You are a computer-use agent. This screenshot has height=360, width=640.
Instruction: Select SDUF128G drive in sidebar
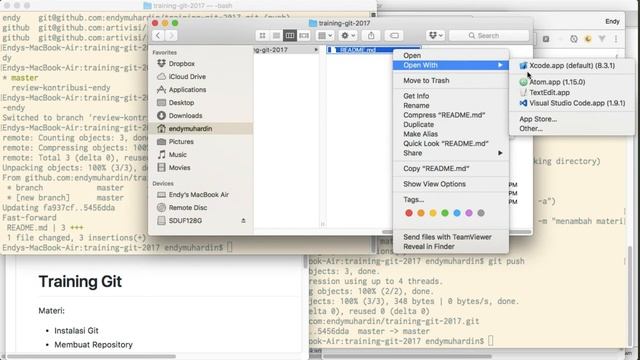point(185,221)
